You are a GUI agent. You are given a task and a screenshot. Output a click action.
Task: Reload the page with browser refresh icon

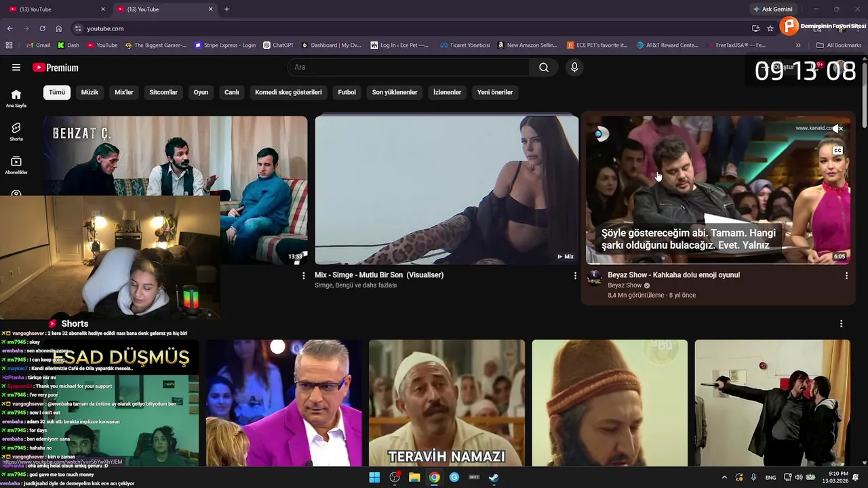42,28
